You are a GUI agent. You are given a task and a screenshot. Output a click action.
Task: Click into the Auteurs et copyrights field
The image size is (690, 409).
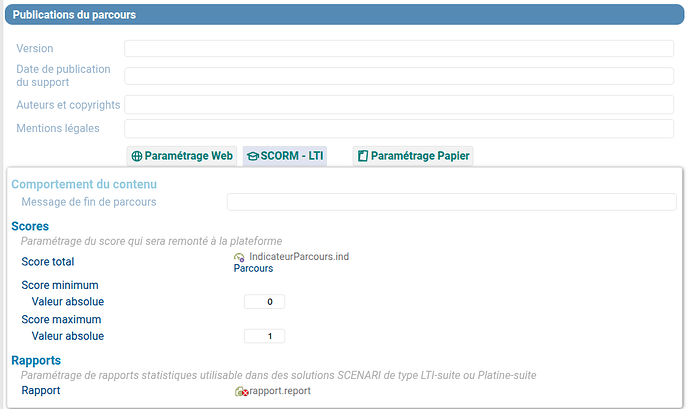[x=398, y=104]
